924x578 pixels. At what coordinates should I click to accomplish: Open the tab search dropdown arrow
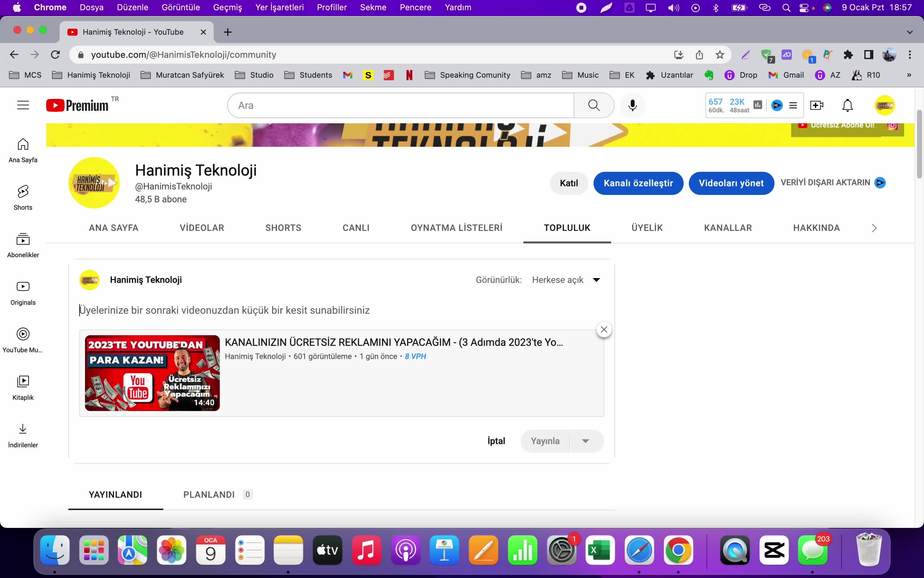(910, 32)
